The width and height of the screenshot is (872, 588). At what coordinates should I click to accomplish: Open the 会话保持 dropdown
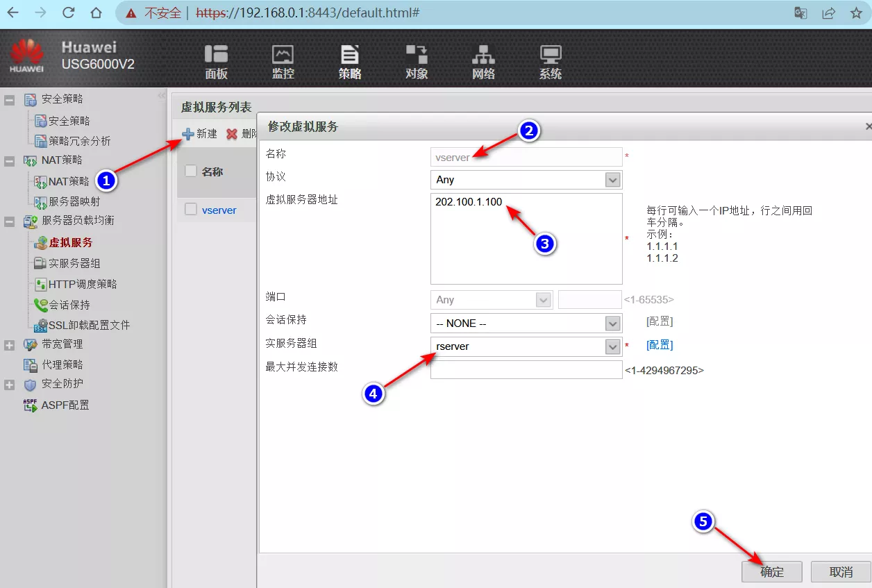612,324
